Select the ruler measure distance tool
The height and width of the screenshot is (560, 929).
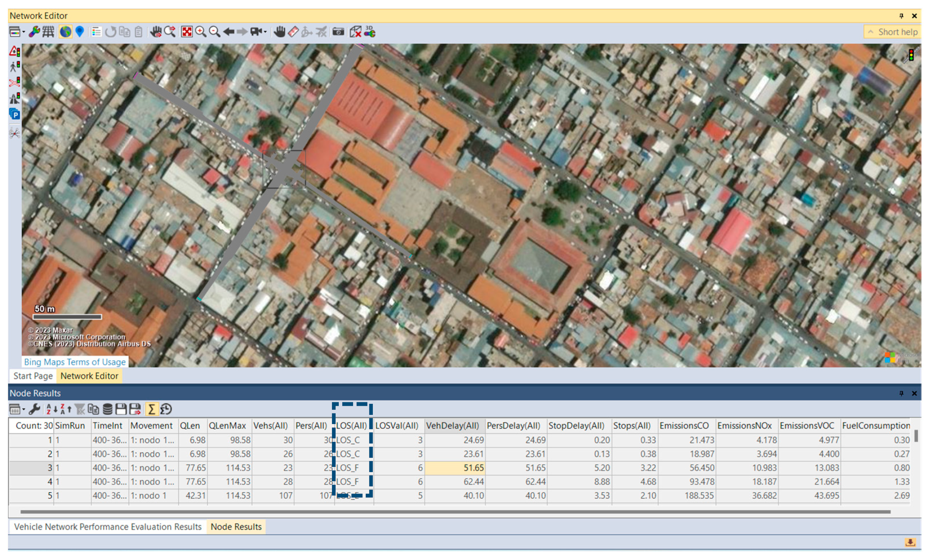coord(293,32)
